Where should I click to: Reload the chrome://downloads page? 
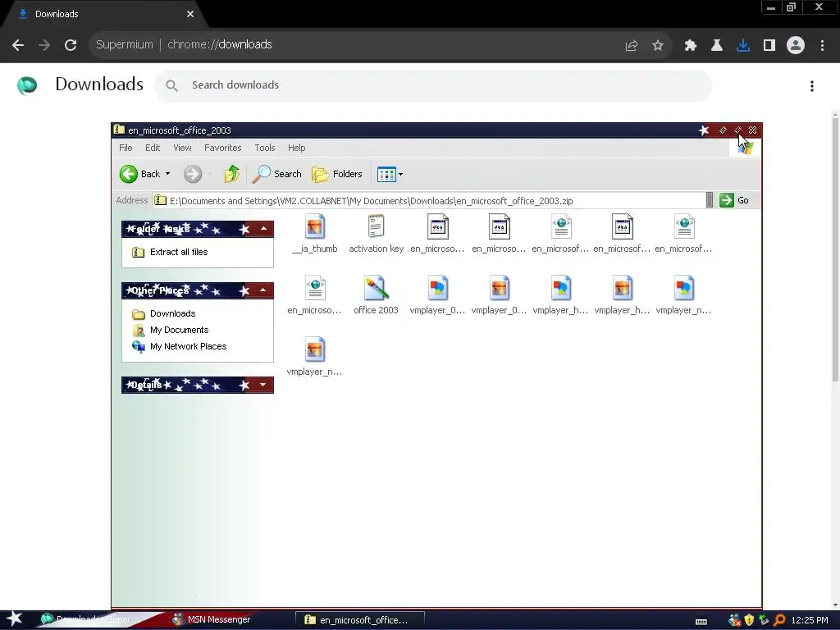(71, 45)
